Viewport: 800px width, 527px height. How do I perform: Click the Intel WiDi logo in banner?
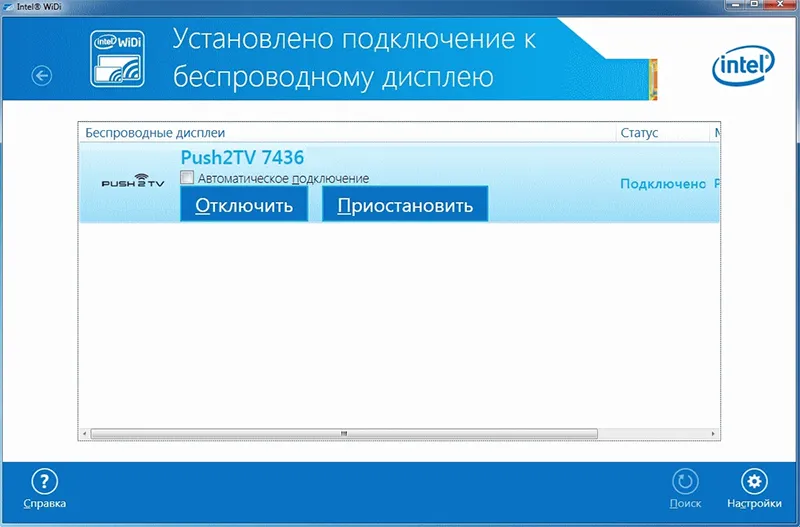117,59
